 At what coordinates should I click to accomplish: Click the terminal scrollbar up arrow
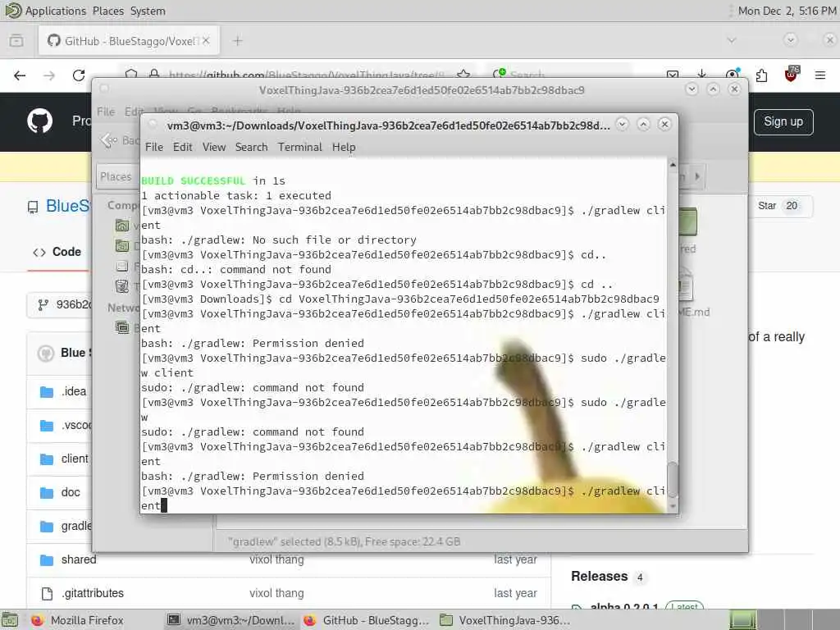tap(673, 164)
